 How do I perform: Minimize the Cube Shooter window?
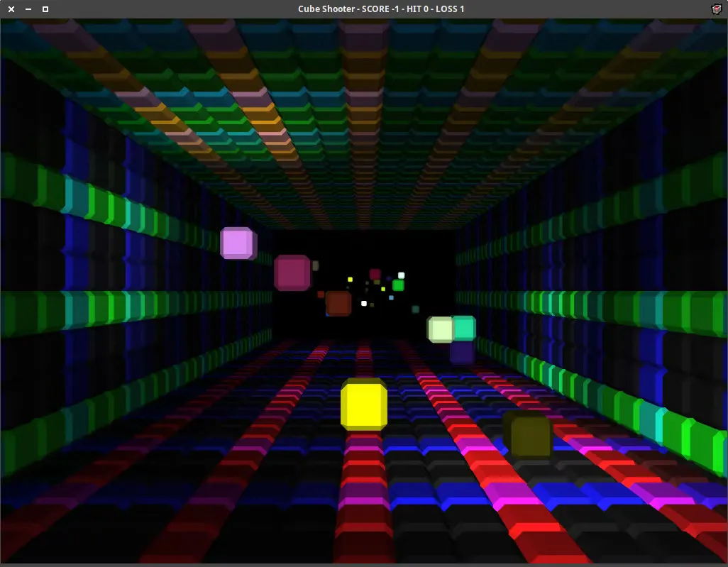pos(28,9)
